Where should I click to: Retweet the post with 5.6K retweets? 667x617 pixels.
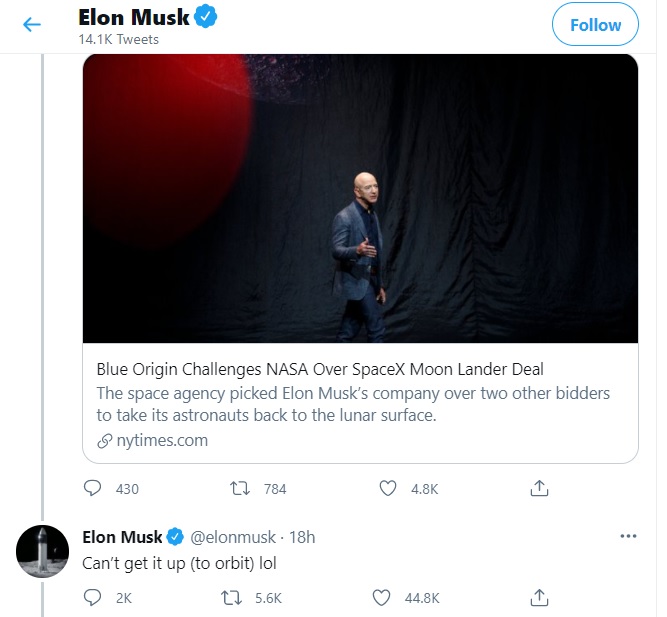[232, 597]
